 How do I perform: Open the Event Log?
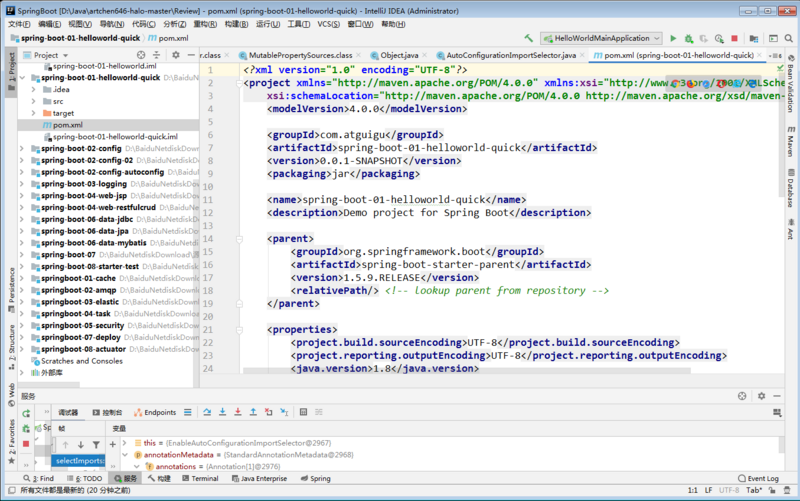[758, 479]
